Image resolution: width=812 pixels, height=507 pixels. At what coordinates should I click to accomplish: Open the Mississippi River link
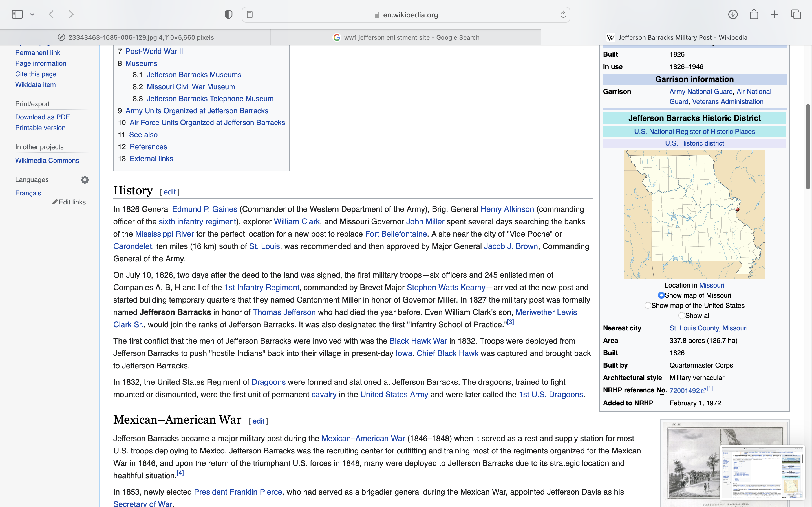[164, 234]
